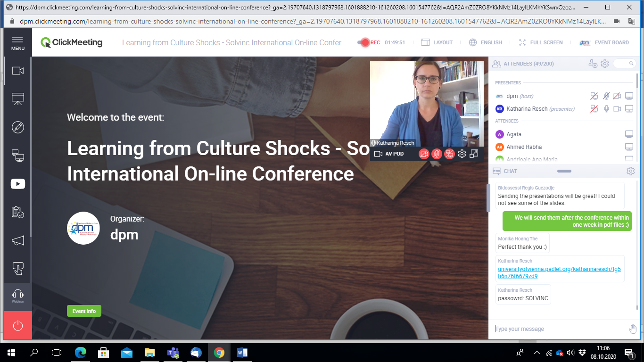The image size is (644, 362).
Task: Open attendees panel settings gear
Action: point(605,64)
